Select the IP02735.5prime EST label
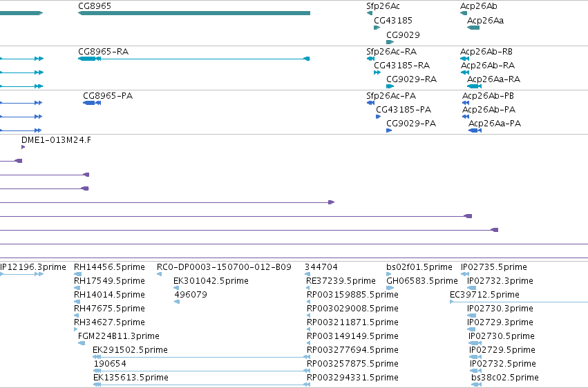 (494, 267)
